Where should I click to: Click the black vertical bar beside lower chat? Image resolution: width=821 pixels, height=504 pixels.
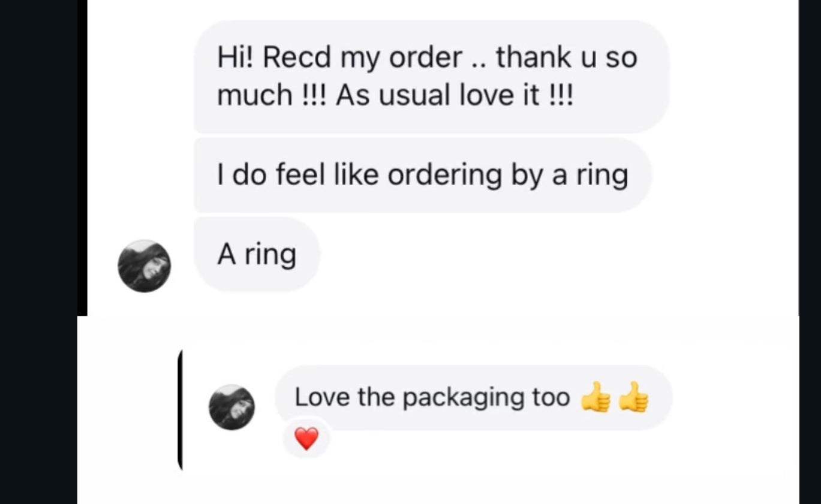coord(180,409)
